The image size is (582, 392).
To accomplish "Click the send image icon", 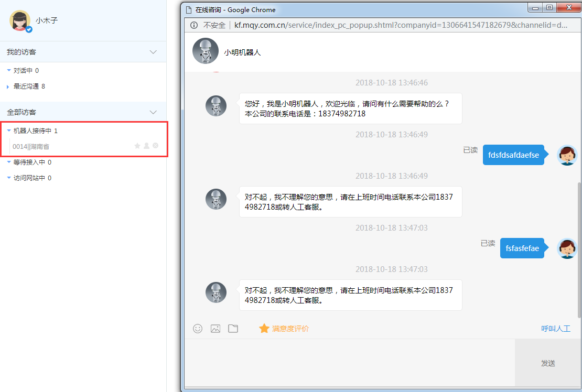I will click(215, 329).
